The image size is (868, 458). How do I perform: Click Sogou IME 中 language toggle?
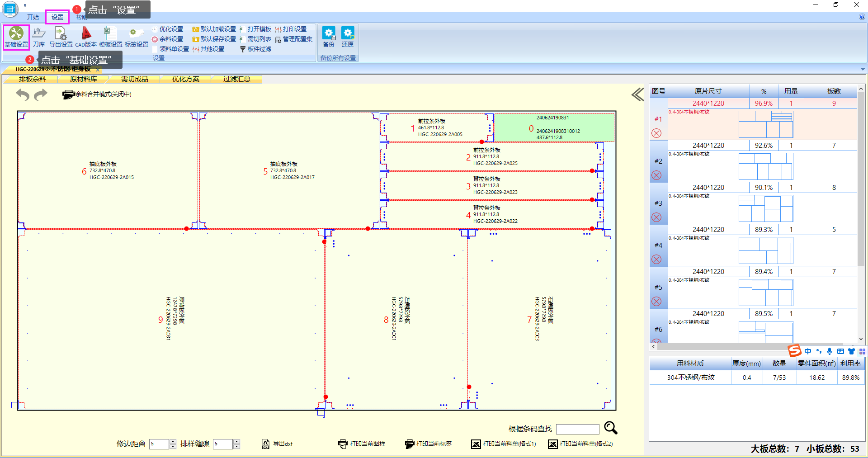point(808,351)
